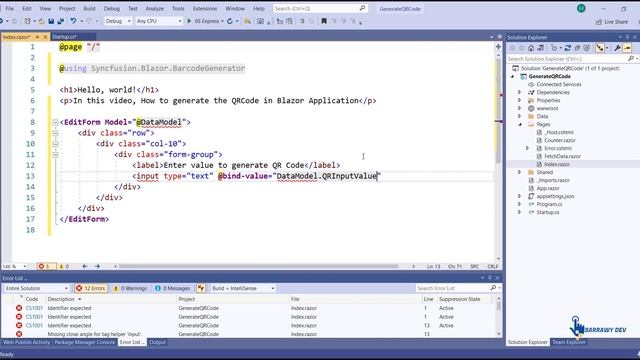Open FetchData.razor in Solution Explorer
This screenshot has width=640, height=360.
click(562, 156)
